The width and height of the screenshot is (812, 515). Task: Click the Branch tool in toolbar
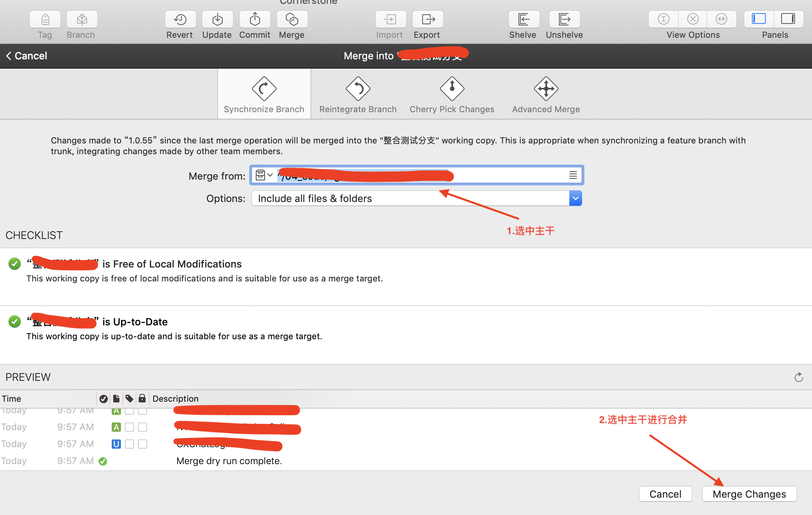pyautogui.click(x=81, y=24)
